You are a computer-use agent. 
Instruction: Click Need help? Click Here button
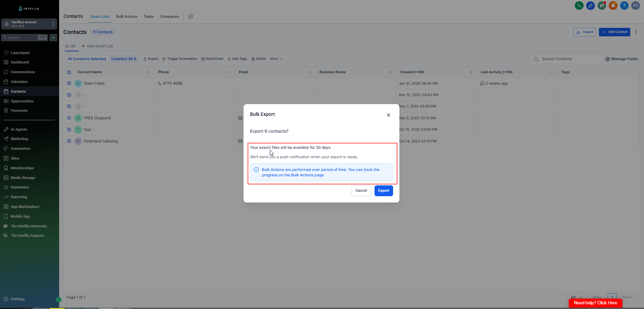[x=595, y=303]
